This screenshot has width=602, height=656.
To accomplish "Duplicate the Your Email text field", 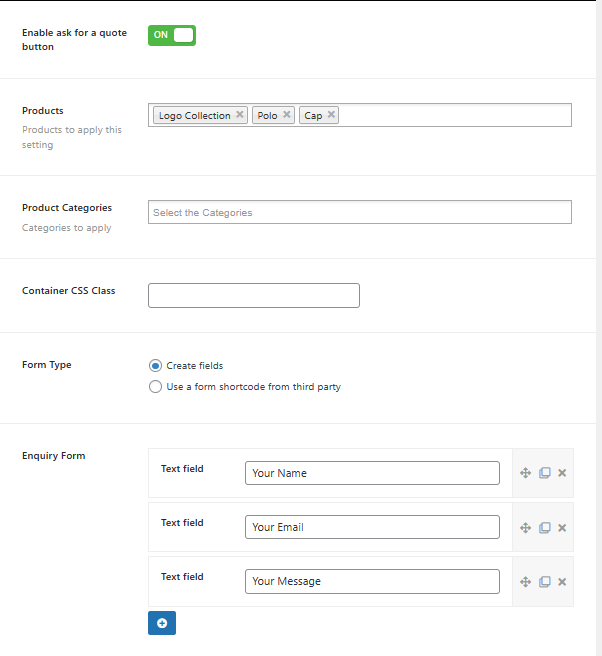I will point(544,528).
